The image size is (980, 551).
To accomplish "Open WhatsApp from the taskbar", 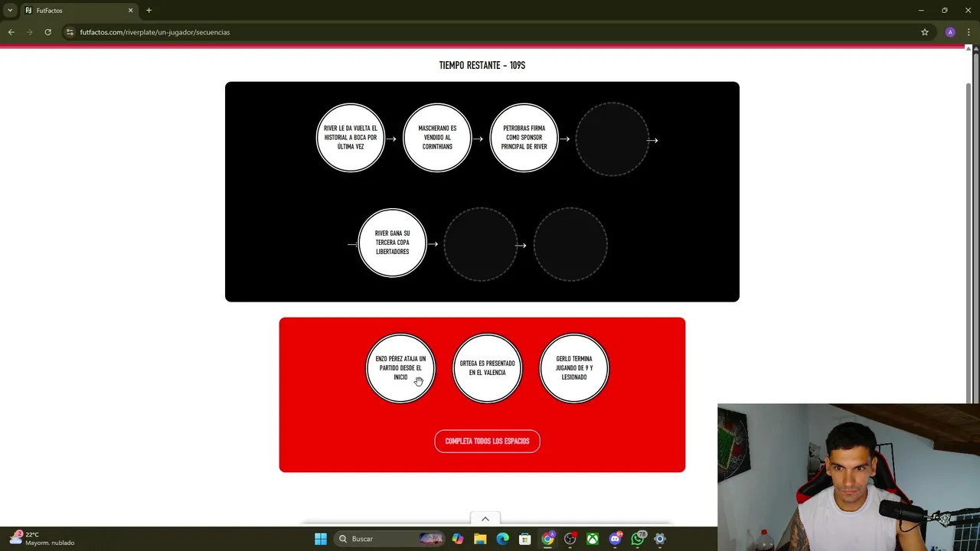I will pyautogui.click(x=638, y=539).
